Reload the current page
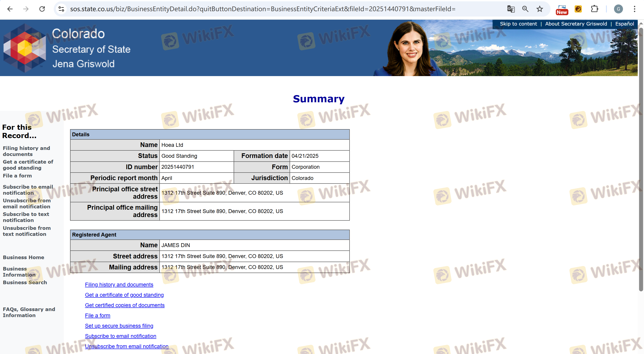 [42, 9]
